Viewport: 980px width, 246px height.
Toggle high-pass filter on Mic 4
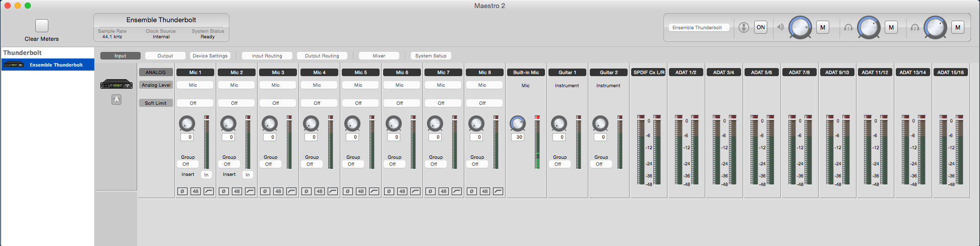point(333,192)
